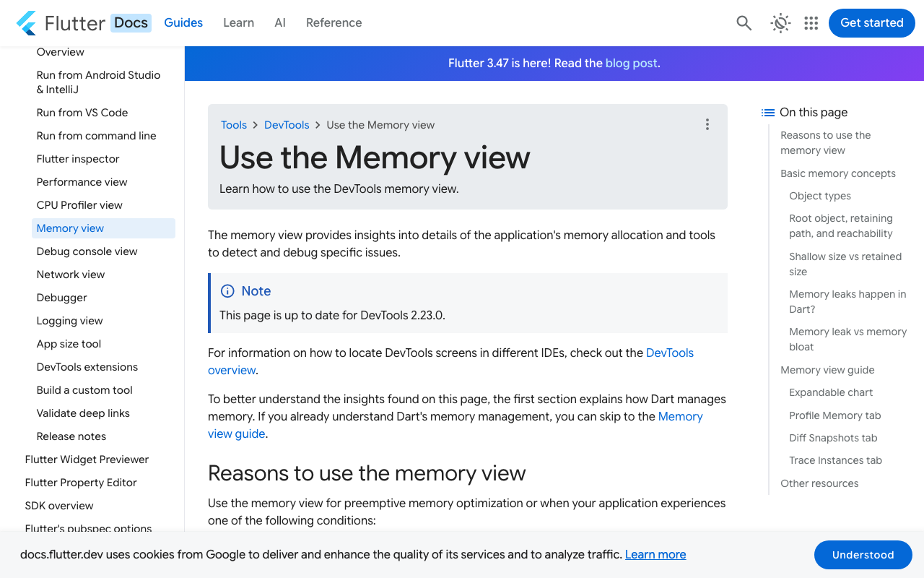Screen dimensions: 924x578
Task: Click the Understood cookie button
Action: [x=863, y=555]
